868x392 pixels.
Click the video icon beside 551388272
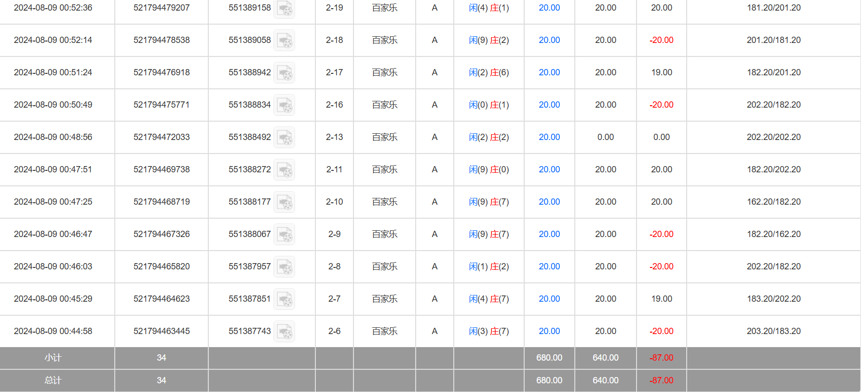coord(284,170)
